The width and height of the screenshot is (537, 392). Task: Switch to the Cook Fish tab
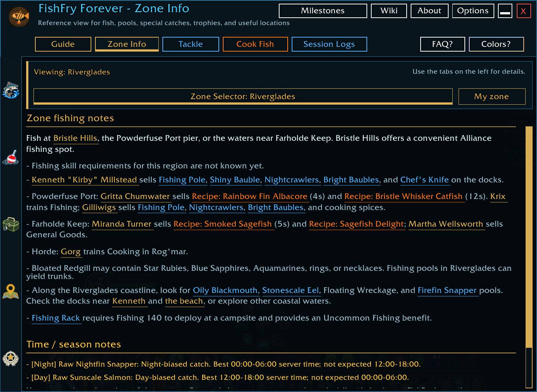(255, 44)
